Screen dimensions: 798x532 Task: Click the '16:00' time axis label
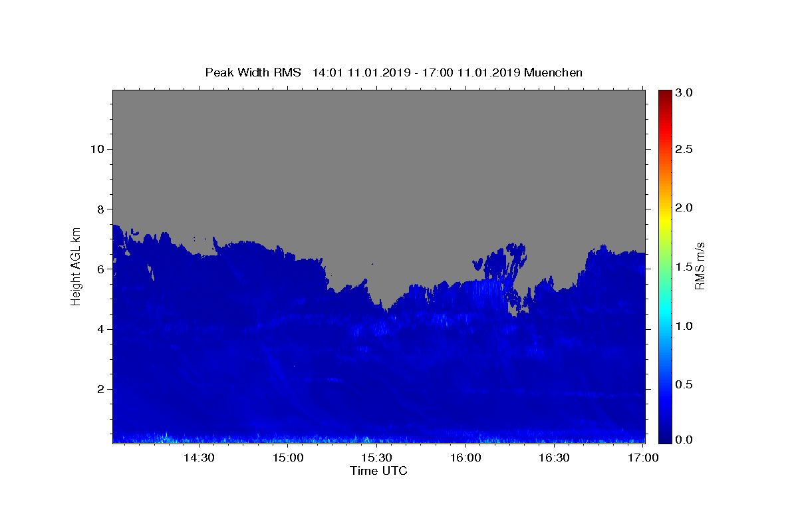tap(465, 458)
